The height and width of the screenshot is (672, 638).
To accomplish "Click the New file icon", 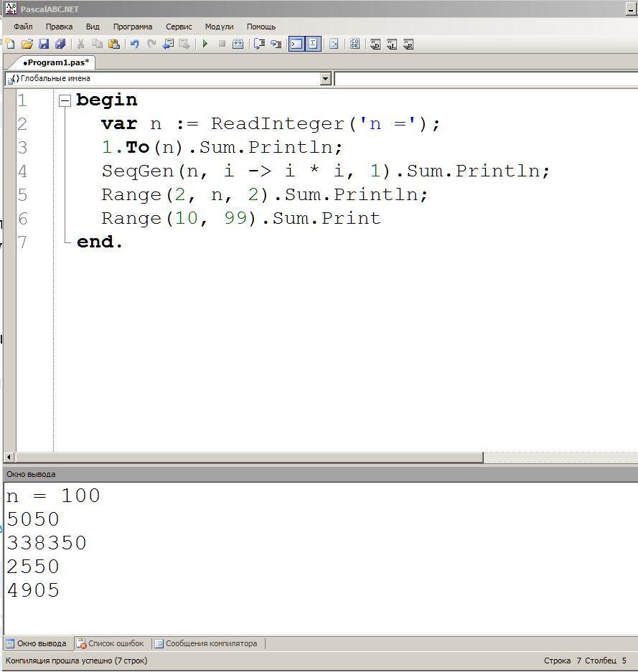I will 10,44.
